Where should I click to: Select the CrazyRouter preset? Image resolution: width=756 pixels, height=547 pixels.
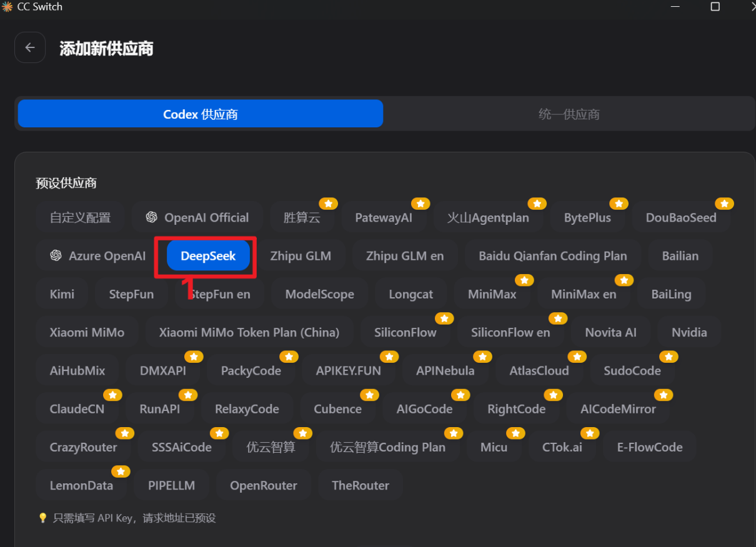[x=84, y=447]
